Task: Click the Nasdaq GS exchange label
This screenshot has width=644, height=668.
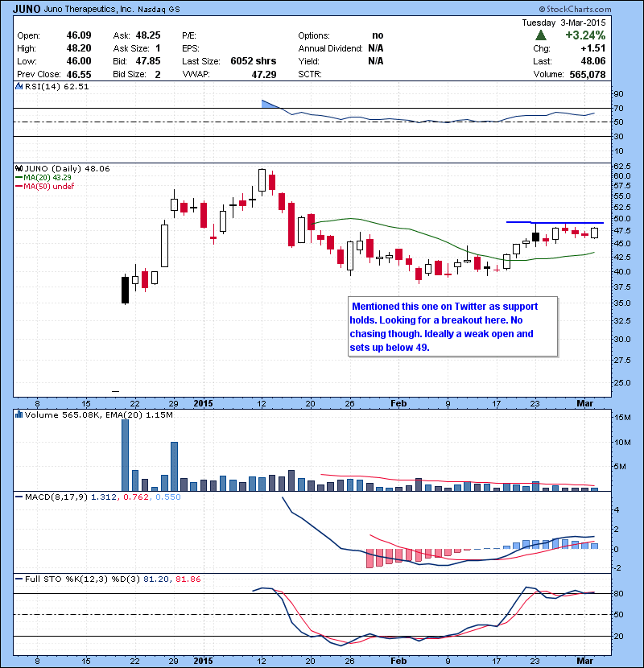Action: (159, 9)
